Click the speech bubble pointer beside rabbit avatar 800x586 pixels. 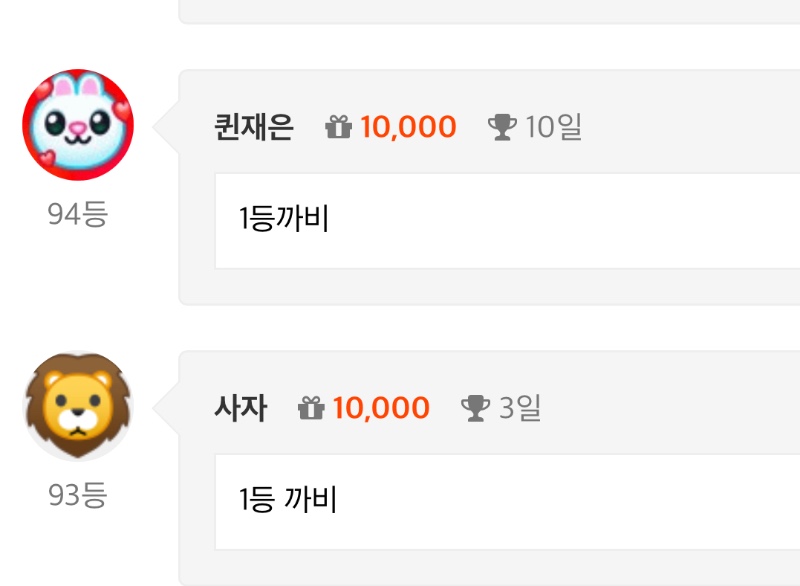coord(166,126)
